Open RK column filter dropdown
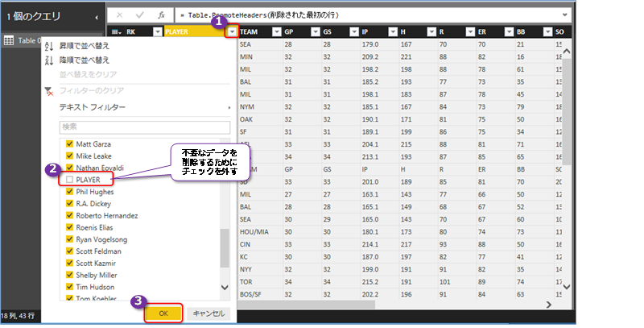The height and width of the screenshot is (328, 644). [x=158, y=31]
